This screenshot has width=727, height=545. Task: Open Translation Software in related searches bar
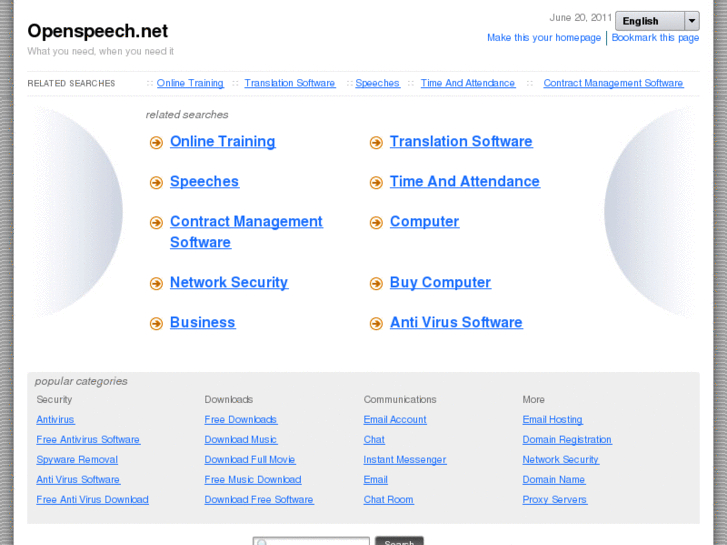click(x=289, y=83)
